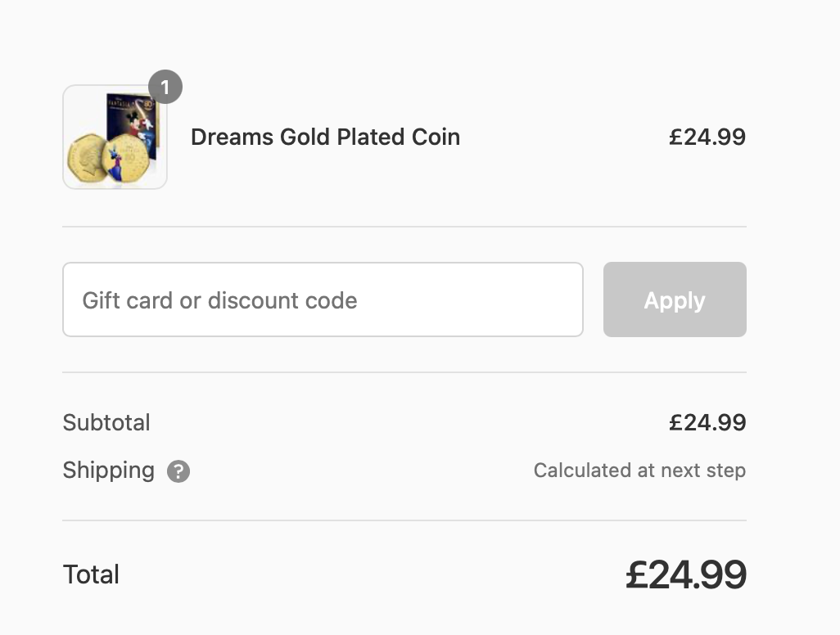Screen dimensions: 840x635
Task: Focus the Gift card or discount code field
Action: click(x=323, y=299)
